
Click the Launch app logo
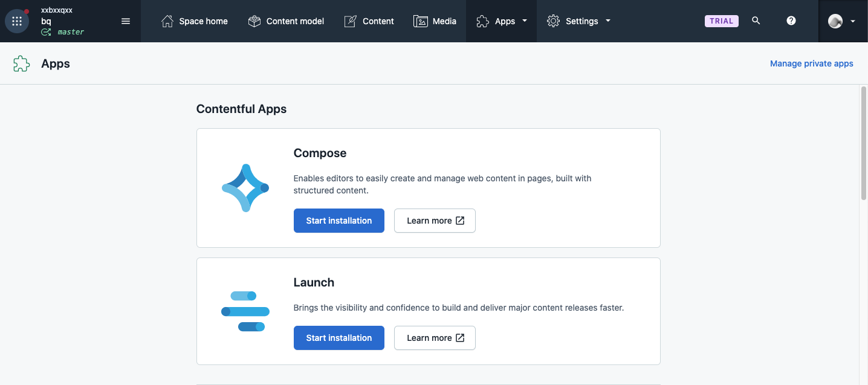click(x=245, y=311)
